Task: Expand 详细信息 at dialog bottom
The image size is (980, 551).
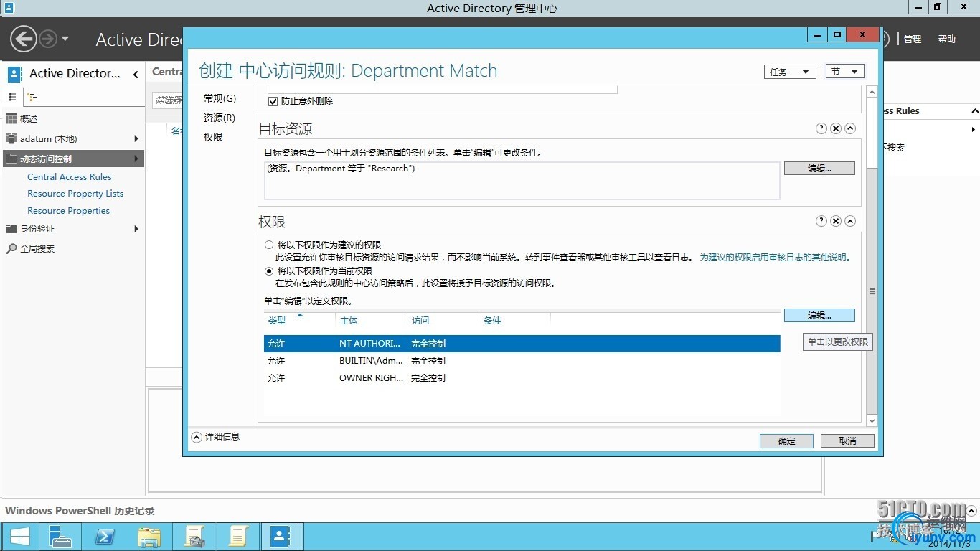Action: click(216, 436)
